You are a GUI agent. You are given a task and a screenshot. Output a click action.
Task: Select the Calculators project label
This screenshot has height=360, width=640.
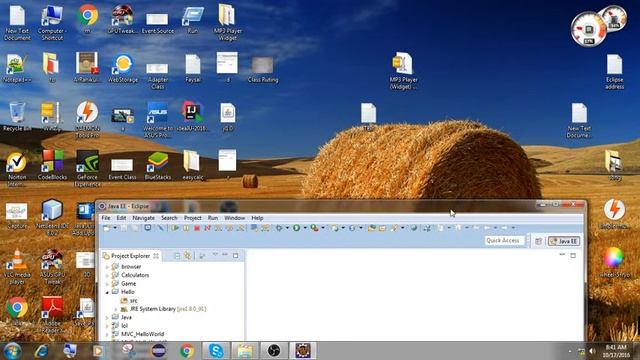click(135, 276)
